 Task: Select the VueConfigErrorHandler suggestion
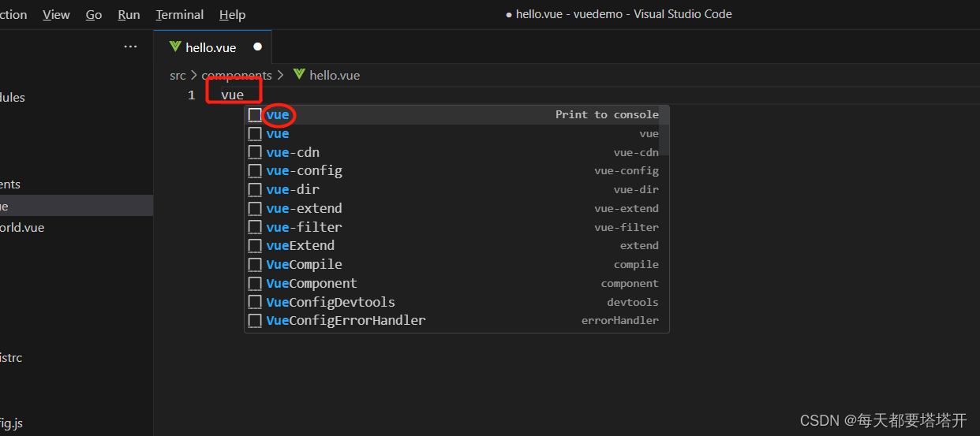[456, 321]
